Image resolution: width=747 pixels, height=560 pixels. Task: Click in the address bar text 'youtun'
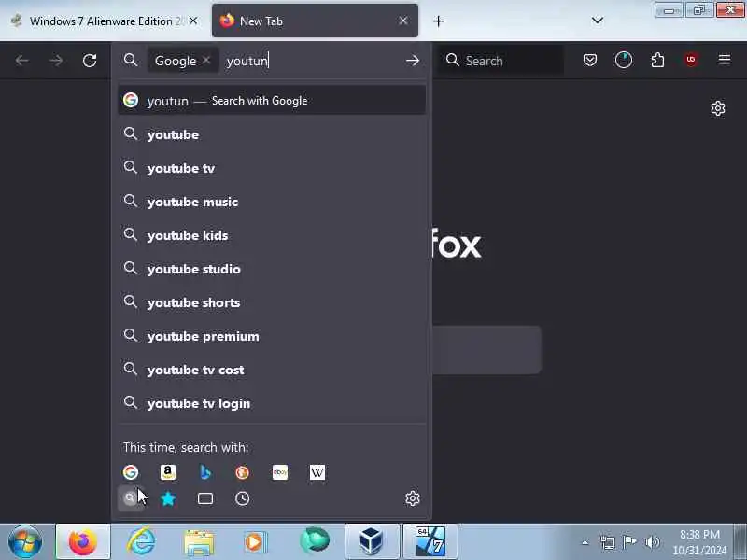click(x=247, y=61)
